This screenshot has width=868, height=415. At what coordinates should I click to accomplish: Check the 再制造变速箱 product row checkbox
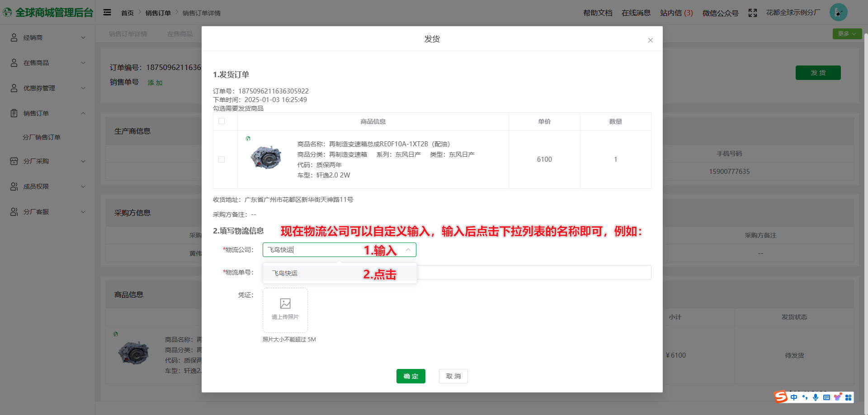coord(221,159)
